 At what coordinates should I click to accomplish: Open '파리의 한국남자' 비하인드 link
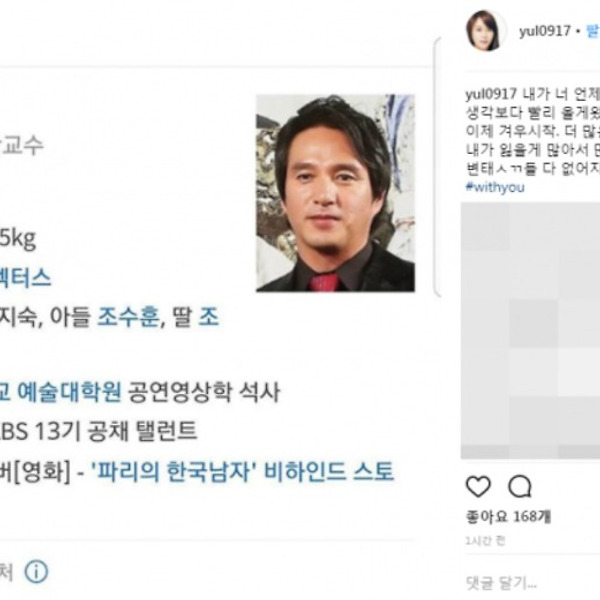[x=242, y=471]
